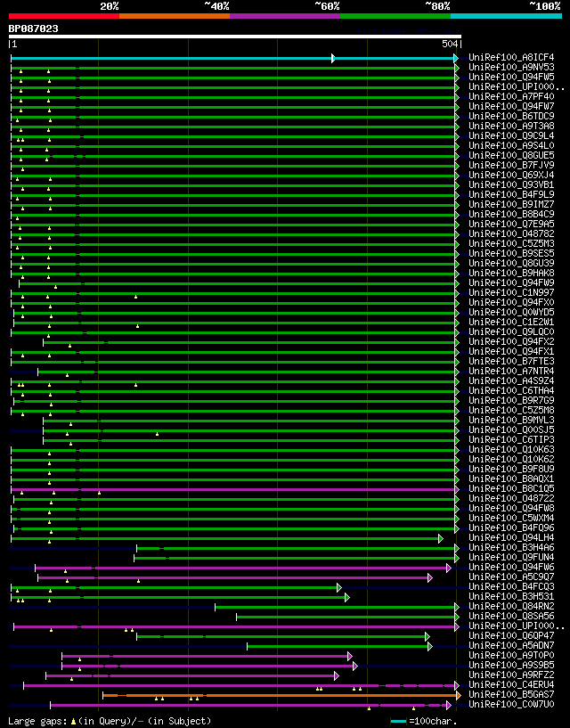This screenshot has height=728, width=570.
Task: Open the UniRef100_A7PF40 hit label
Action: tap(511, 96)
